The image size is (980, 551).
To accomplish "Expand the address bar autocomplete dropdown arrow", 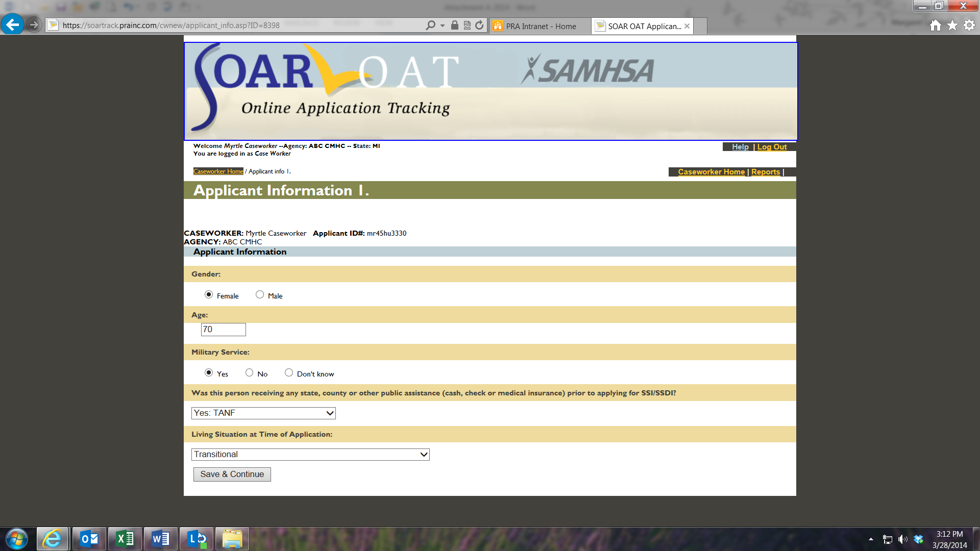I will pos(443,26).
